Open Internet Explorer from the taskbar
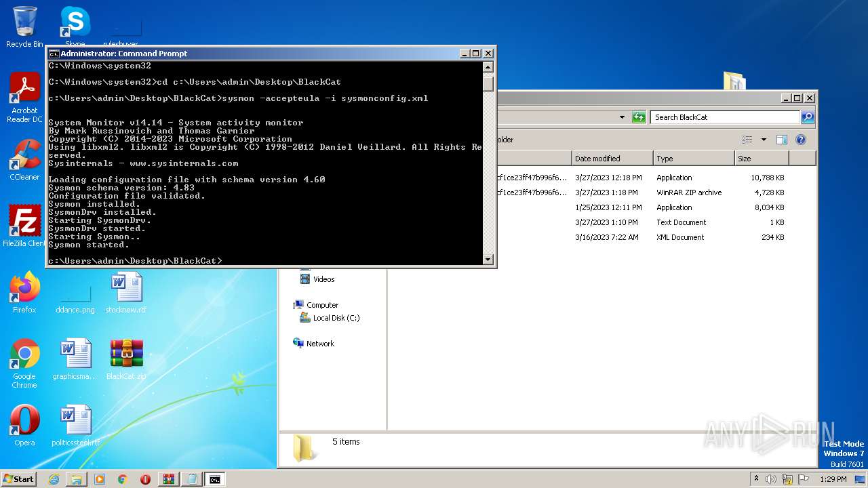Screen dimensions: 868x488 tap(54, 479)
